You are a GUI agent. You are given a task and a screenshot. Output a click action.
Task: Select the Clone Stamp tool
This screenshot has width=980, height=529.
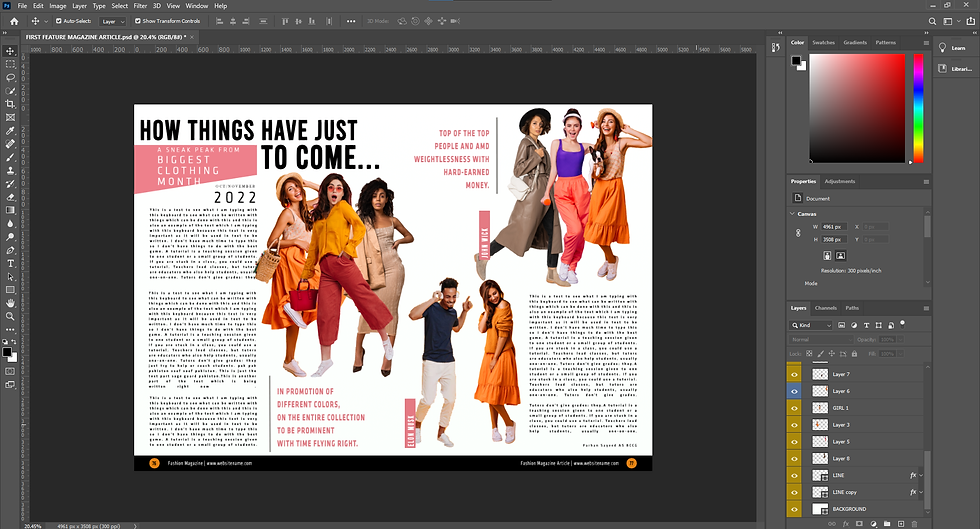(10, 170)
